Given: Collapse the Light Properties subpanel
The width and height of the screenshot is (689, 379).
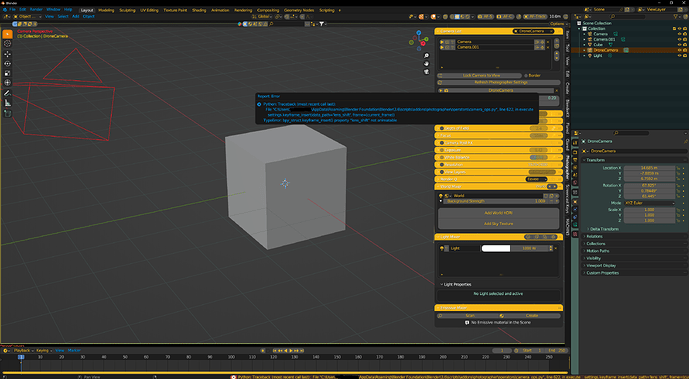Looking at the screenshot, I should (x=455, y=284).
